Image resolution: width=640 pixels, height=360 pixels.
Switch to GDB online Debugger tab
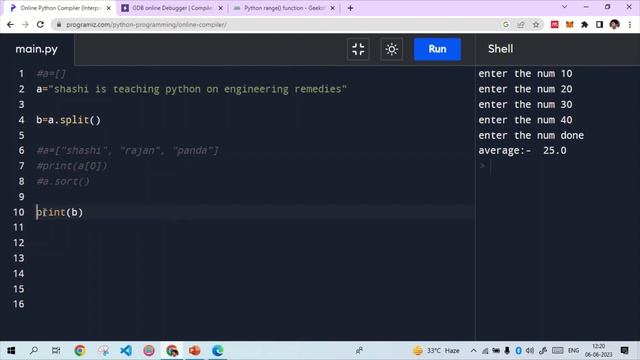pyautogui.click(x=171, y=8)
